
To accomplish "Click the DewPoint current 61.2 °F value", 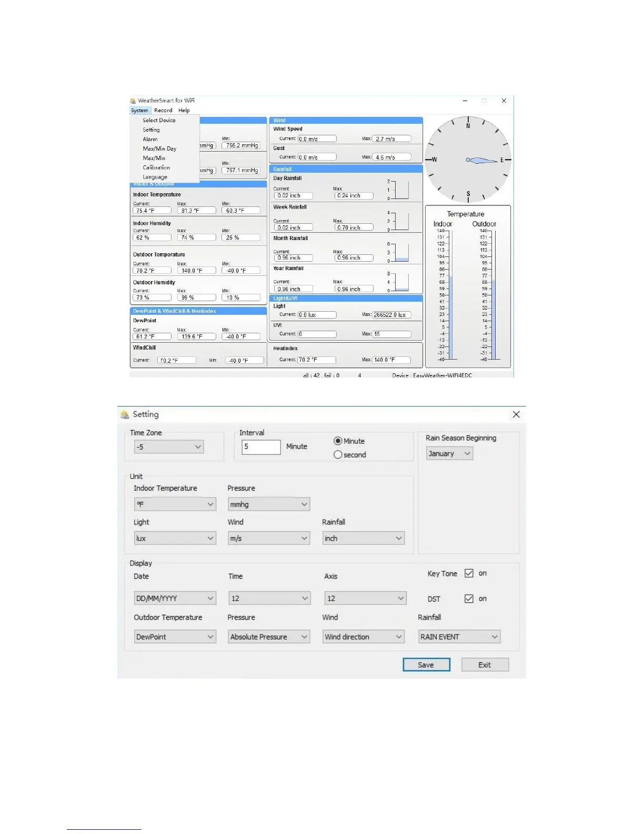I will pos(152,336).
